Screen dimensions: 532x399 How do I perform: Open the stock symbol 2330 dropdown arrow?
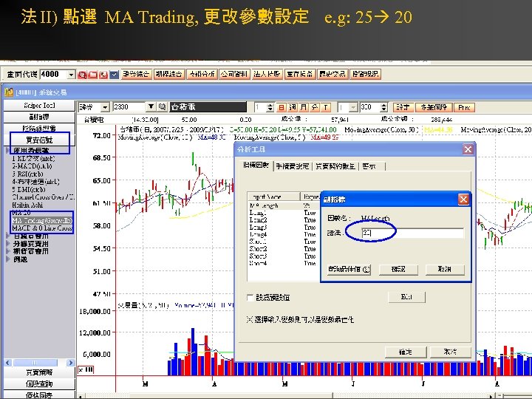tap(151, 107)
